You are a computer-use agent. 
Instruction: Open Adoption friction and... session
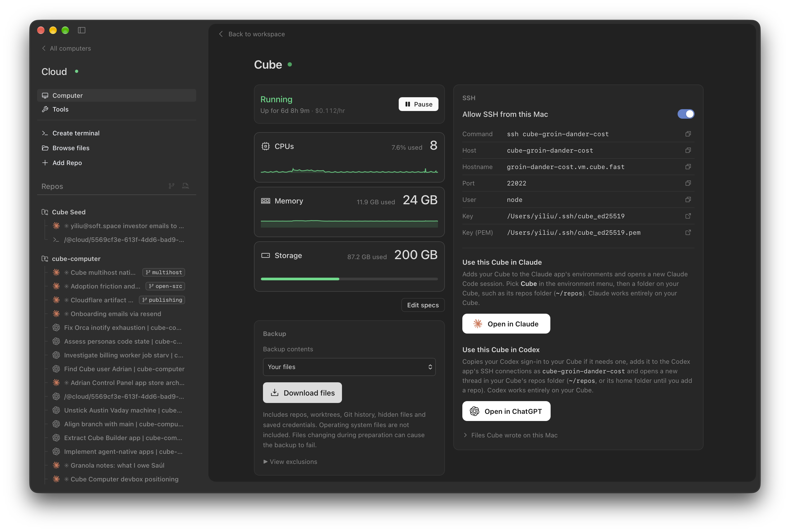102,286
